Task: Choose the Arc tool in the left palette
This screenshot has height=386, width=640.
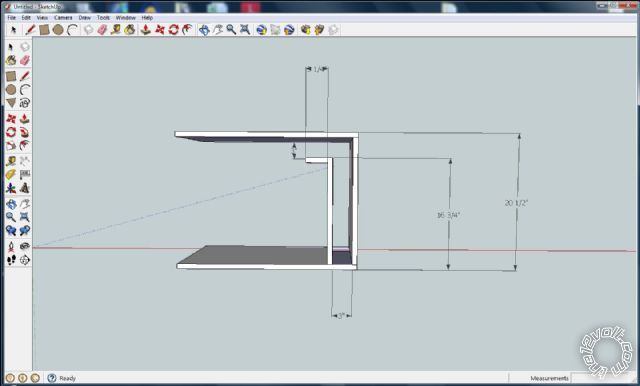Action: [25, 89]
